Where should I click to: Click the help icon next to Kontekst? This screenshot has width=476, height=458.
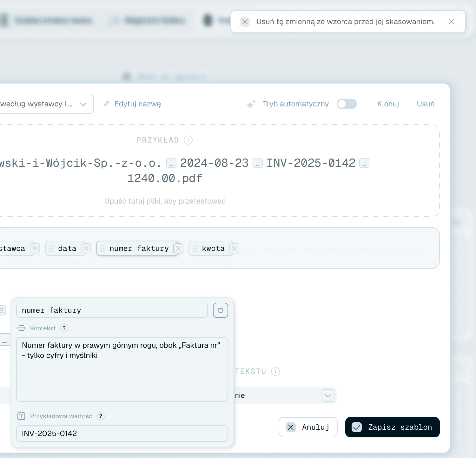click(64, 328)
